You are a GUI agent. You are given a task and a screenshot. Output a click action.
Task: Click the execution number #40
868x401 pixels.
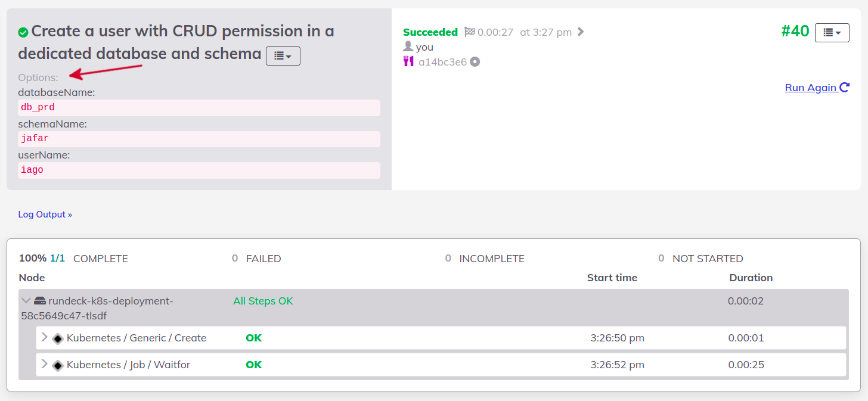tap(795, 32)
